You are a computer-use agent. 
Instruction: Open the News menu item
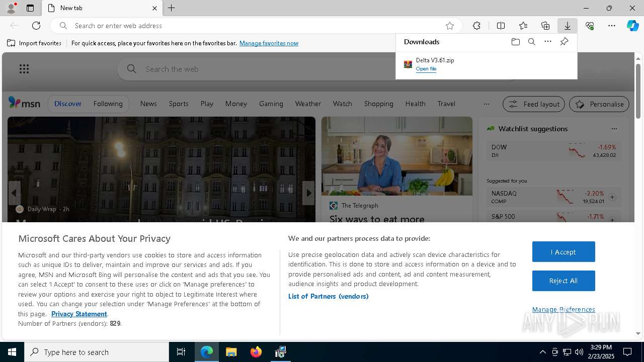point(148,104)
